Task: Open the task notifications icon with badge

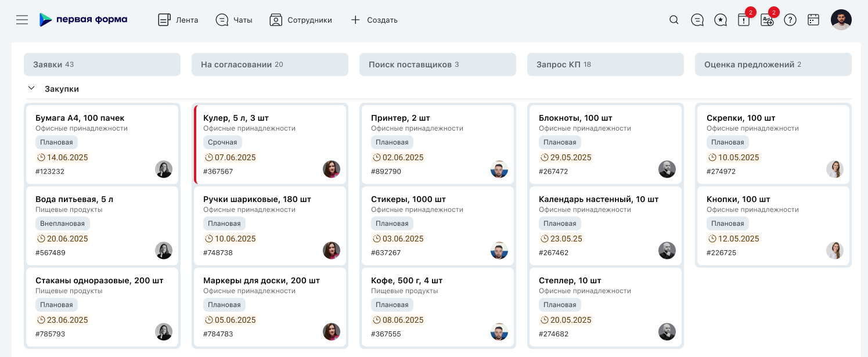Action: (x=767, y=20)
